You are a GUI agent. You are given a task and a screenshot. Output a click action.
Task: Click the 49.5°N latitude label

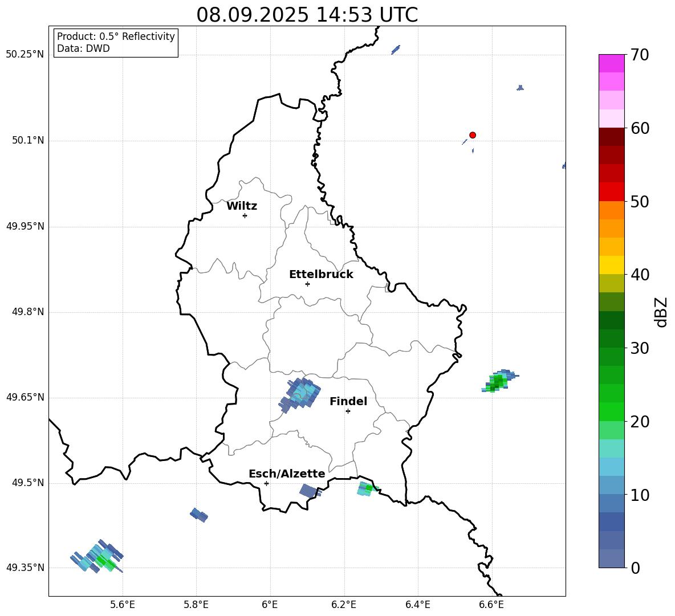coord(28,483)
